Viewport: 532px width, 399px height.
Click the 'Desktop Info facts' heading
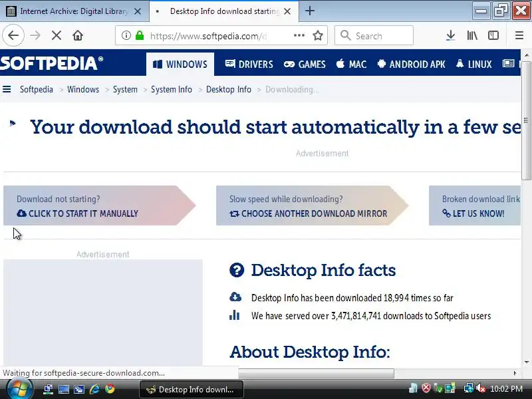coord(323,271)
